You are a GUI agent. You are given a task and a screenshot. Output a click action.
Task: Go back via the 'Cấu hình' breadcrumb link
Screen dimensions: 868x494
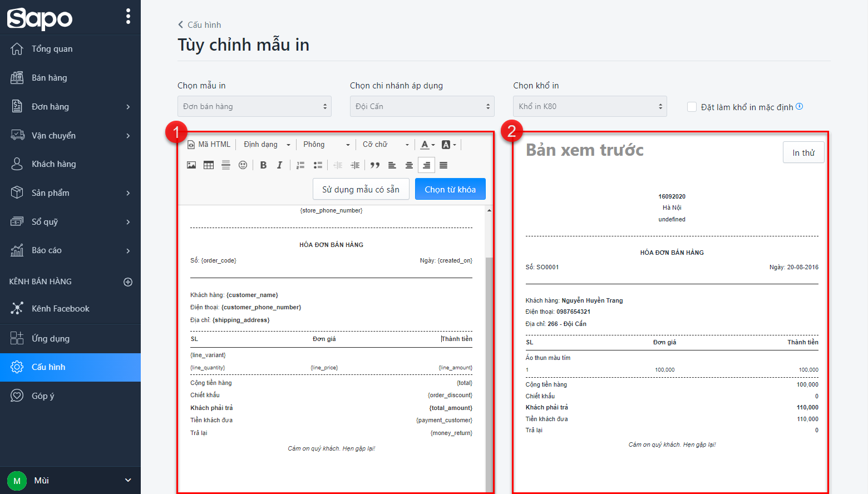click(x=199, y=25)
